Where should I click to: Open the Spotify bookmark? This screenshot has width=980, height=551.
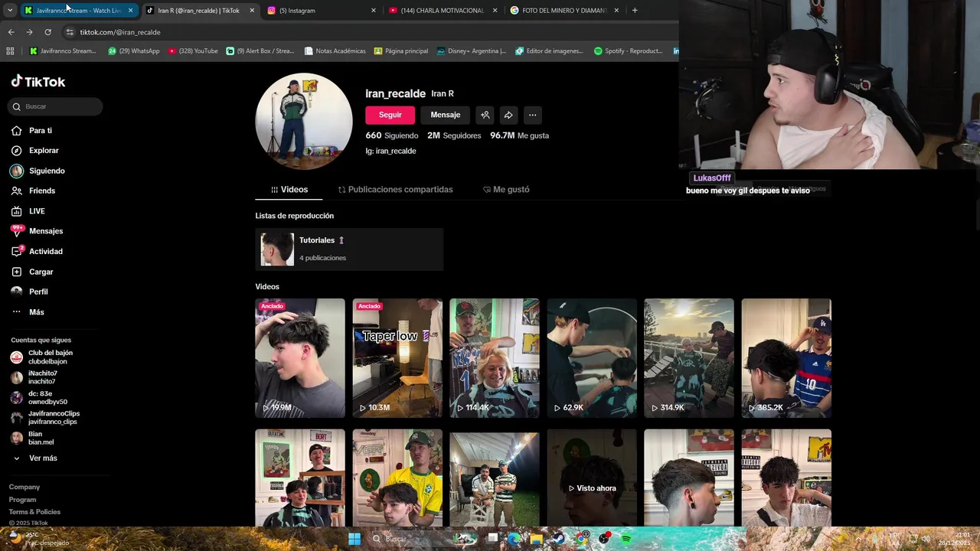628,51
